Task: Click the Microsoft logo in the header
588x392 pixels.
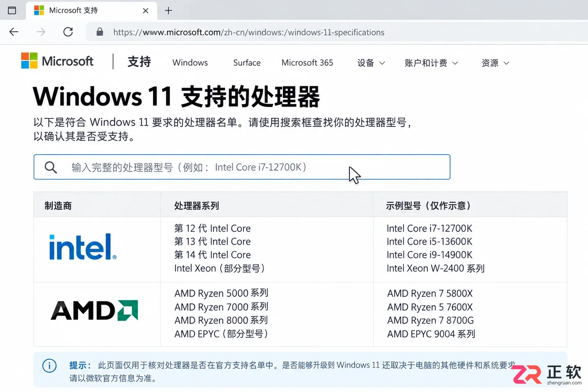Action: point(58,61)
